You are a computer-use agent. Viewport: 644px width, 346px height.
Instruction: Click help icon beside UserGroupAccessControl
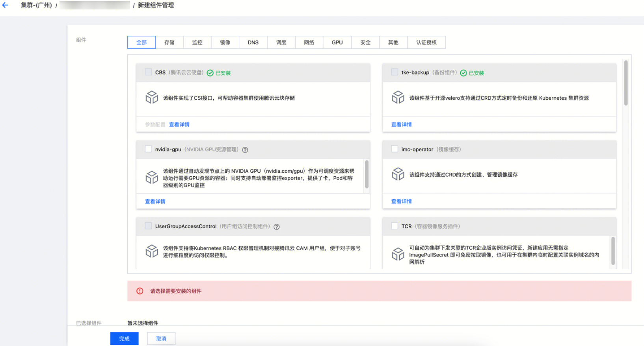coord(277,227)
